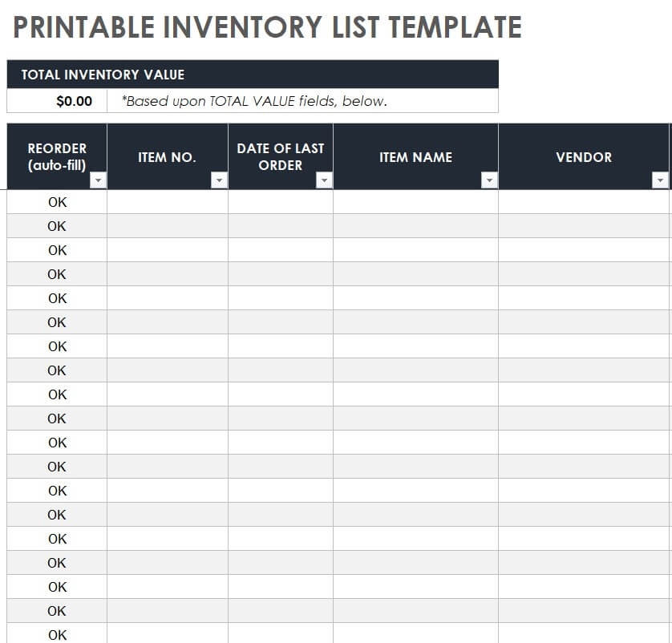Screen dimensions: 672x643
Task: Select the DATE OF LAST ORDER header
Action: [x=280, y=156]
